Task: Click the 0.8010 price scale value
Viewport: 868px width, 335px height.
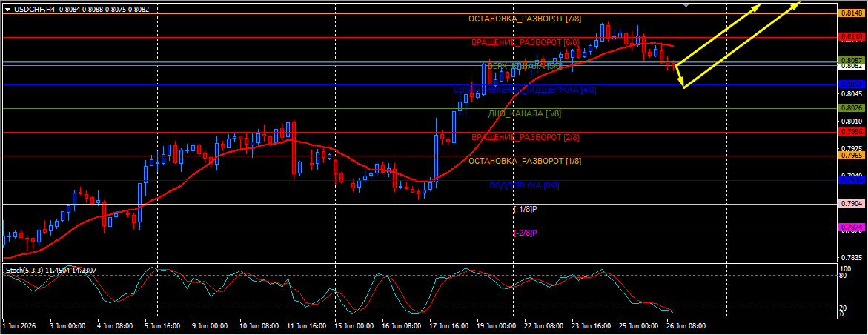Action: 852,122
